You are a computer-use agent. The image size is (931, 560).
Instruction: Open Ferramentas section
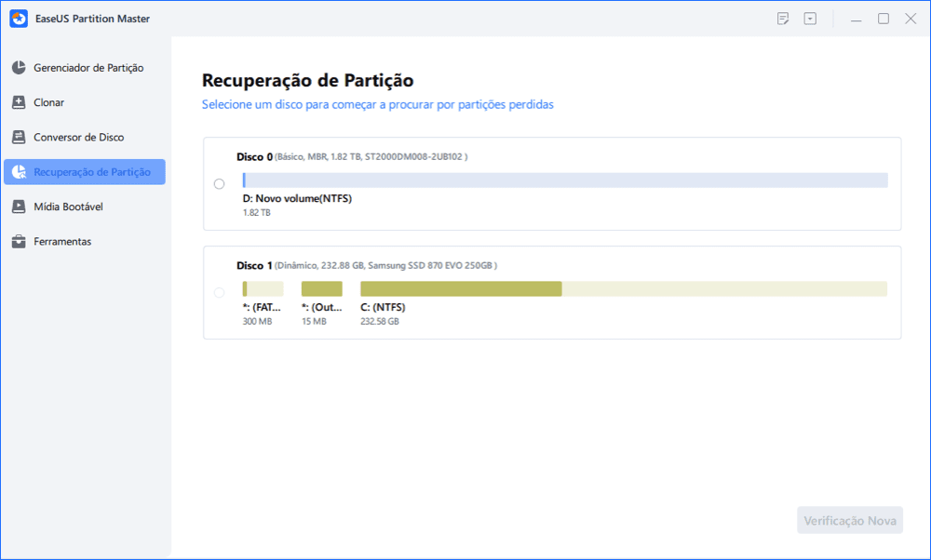85,242
